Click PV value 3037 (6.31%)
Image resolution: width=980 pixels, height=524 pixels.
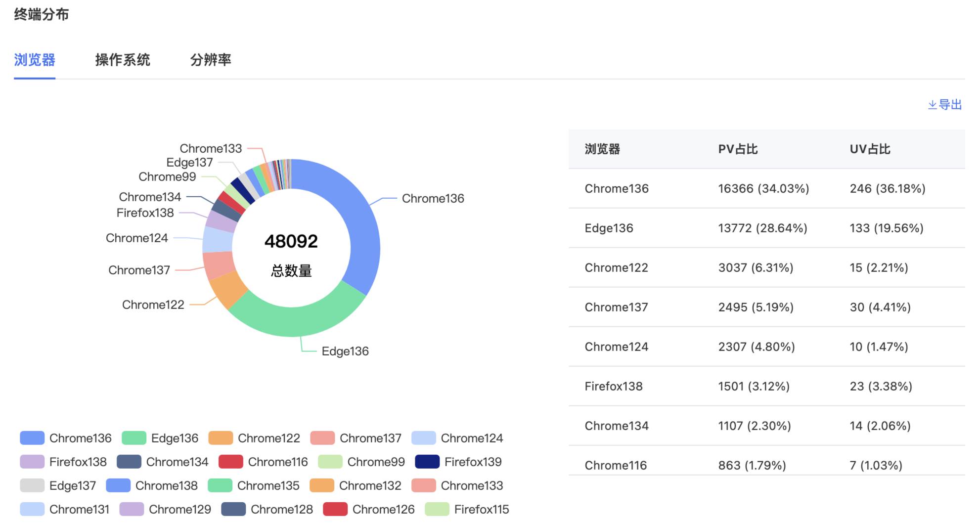click(756, 267)
